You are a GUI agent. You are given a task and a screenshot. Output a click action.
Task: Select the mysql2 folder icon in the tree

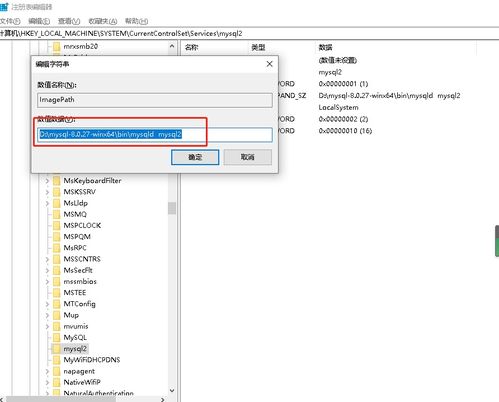(57, 349)
